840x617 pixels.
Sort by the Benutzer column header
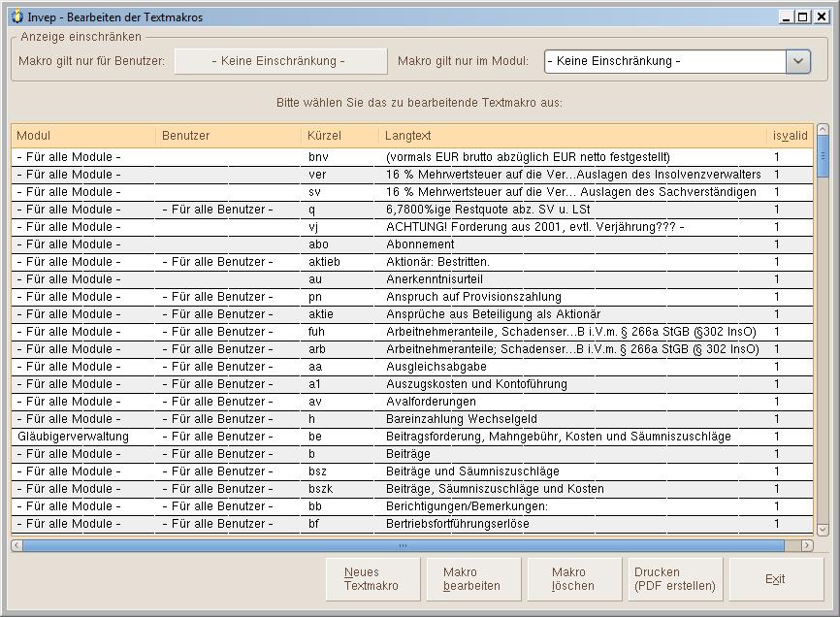click(228, 136)
